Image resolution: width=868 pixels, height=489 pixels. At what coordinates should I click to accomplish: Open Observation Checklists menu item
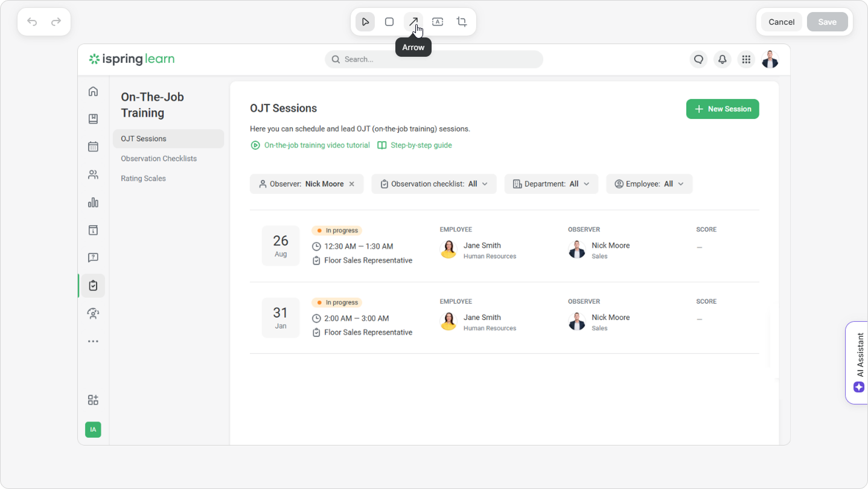pos(159,159)
